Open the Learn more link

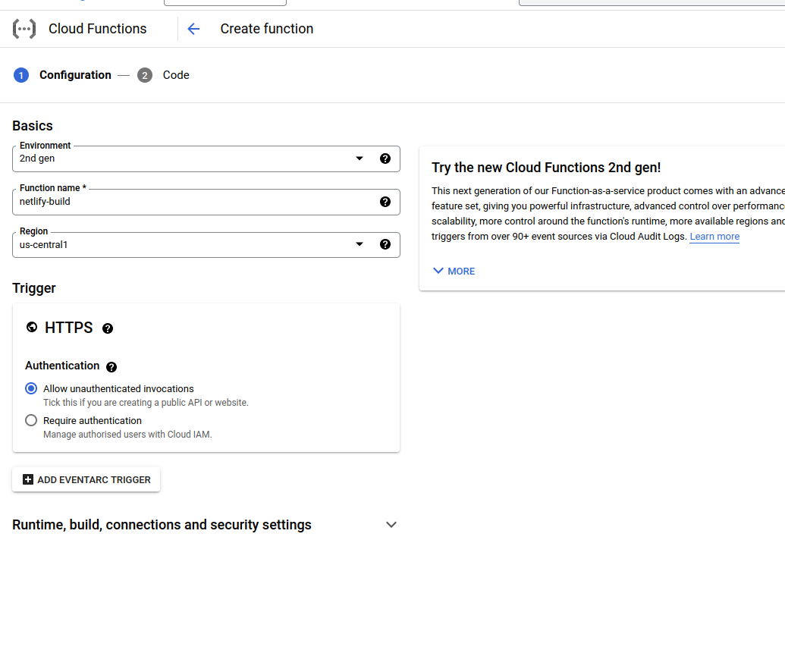point(714,237)
